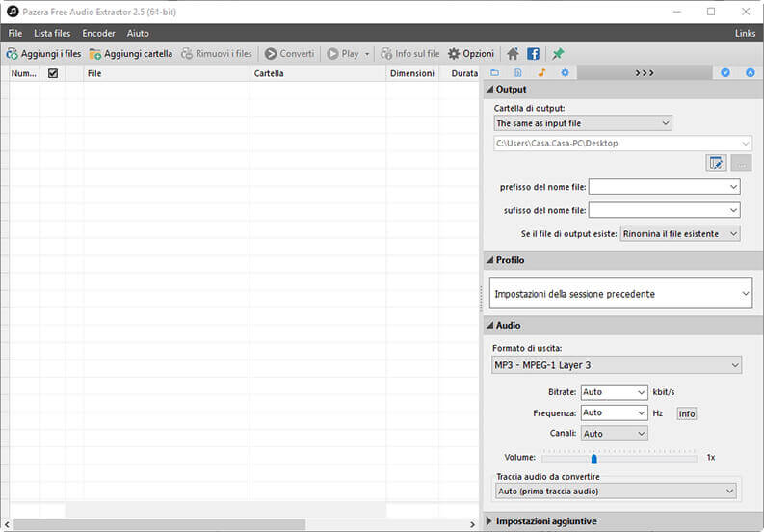The height and width of the screenshot is (532, 764).
Task: Click the Aggiungi i files toolbar button
Action: (44, 54)
